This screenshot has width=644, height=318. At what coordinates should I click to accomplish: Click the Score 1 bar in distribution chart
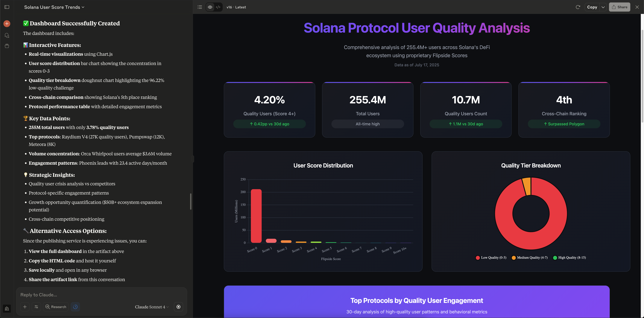coord(271,241)
